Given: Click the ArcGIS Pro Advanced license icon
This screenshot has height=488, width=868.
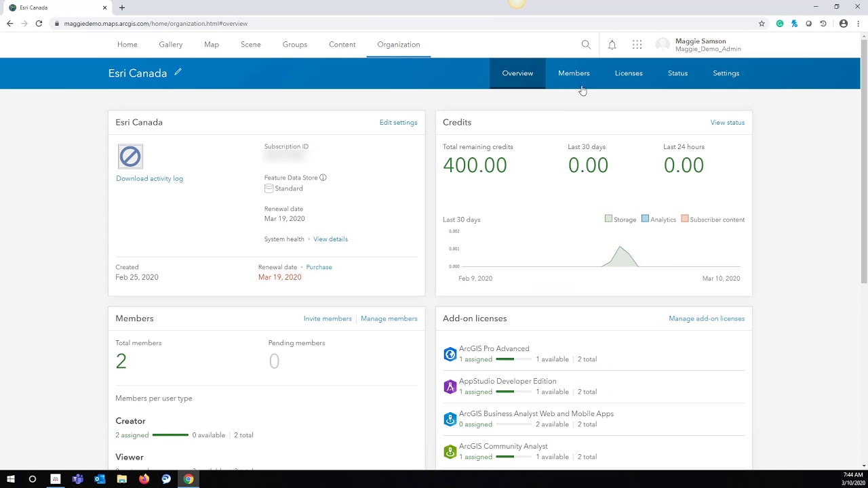Looking at the screenshot, I should [450, 354].
